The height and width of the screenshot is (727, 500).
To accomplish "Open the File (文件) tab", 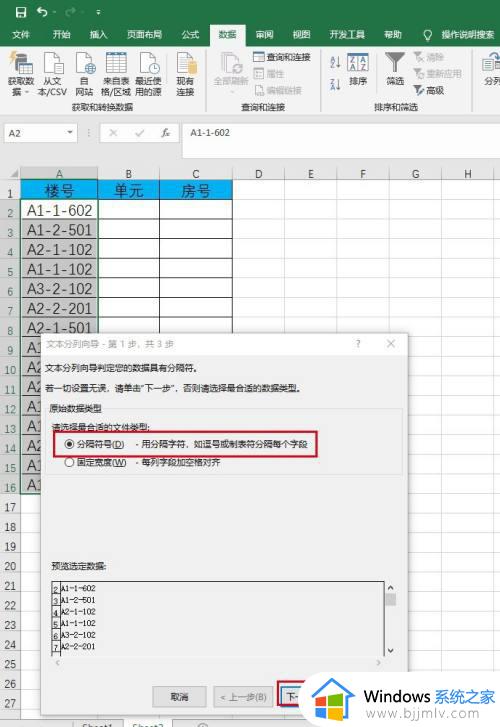I will (x=21, y=35).
